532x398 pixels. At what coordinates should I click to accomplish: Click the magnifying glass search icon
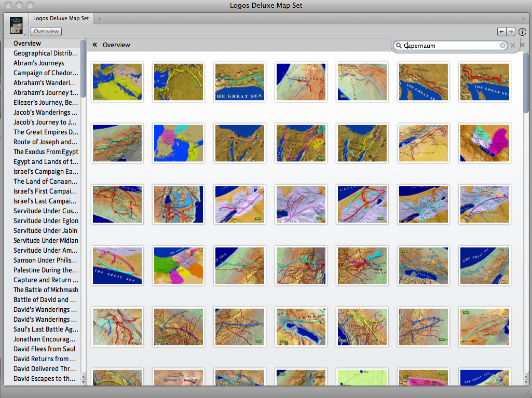tap(399, 46)
